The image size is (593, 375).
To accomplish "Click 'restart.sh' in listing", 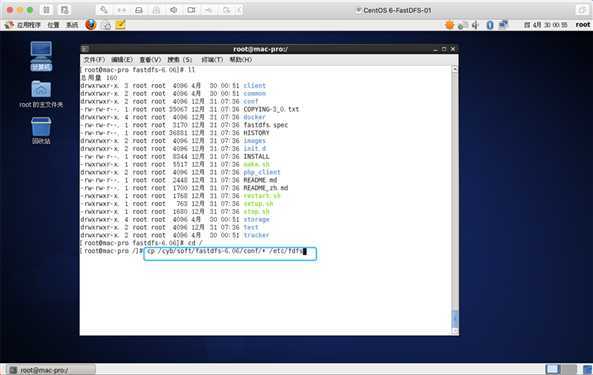I will [262, 196].
